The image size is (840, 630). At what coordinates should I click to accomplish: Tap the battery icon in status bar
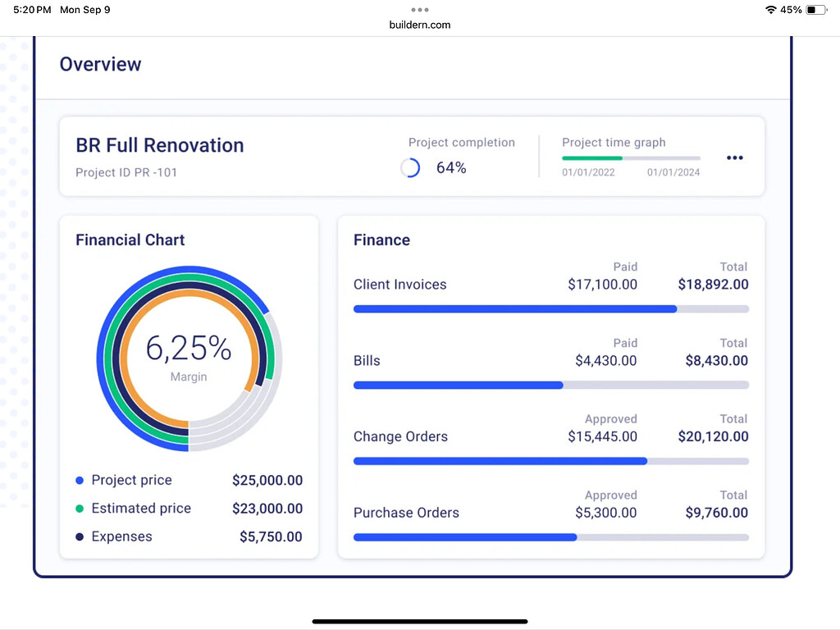(x=816, y=10)
